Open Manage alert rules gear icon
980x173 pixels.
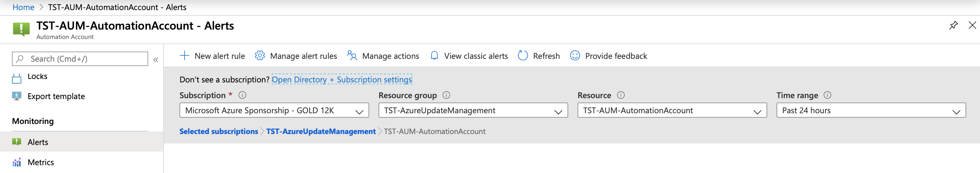(x=260, y=56)
